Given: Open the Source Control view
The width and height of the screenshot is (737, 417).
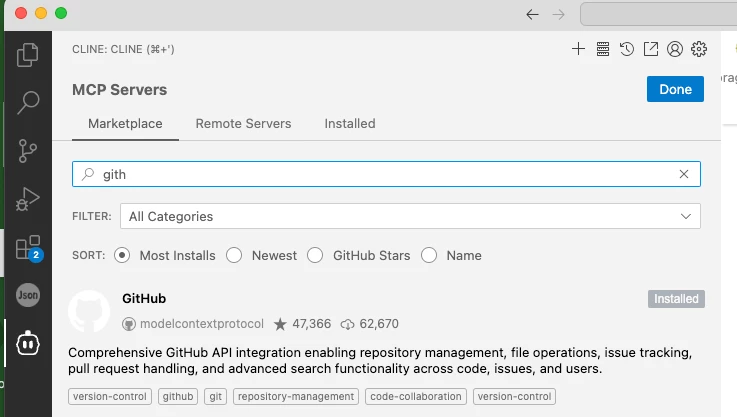Looking at the screenshot, I should coord(28,151).
